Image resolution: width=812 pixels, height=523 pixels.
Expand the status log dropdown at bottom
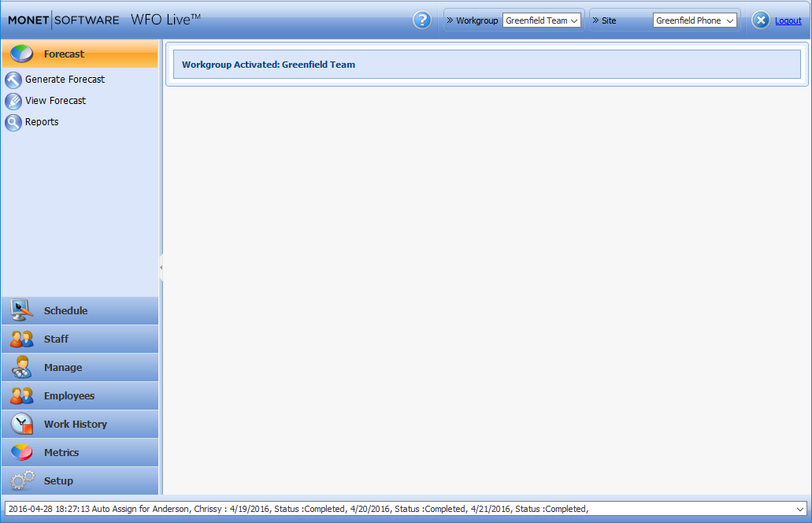click(x=801, y=509)
